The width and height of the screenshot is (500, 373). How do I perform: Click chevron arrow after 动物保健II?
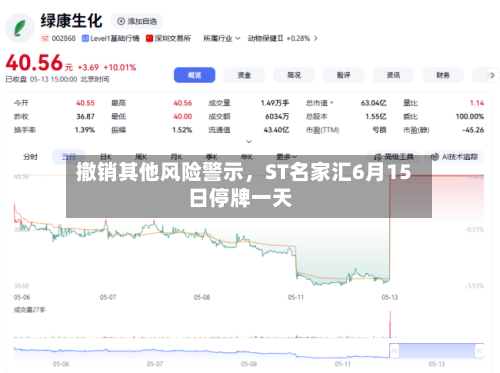click(316, 39)
